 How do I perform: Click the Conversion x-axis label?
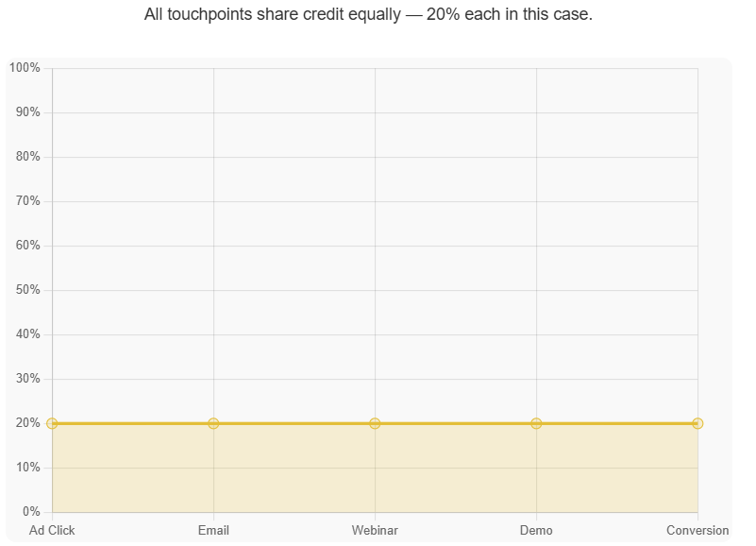click(697, 531)
